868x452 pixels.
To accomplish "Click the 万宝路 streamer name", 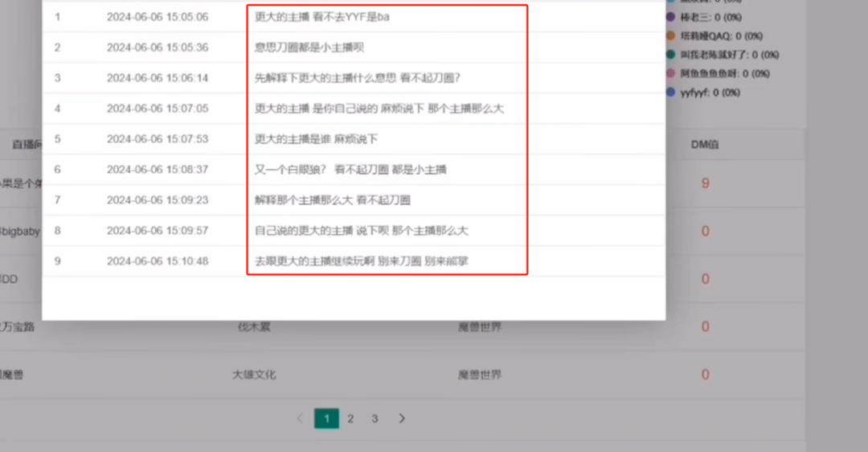I will tap(17, 327).
